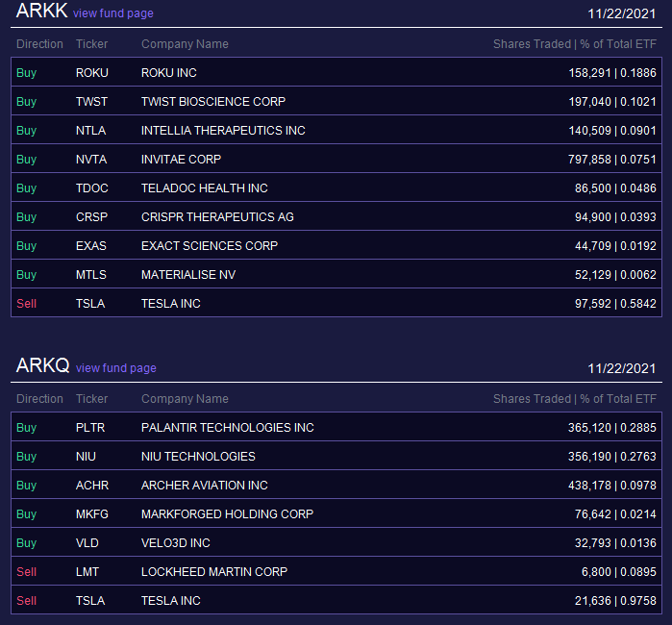Click value 32,793 | 0.0136

615,542
